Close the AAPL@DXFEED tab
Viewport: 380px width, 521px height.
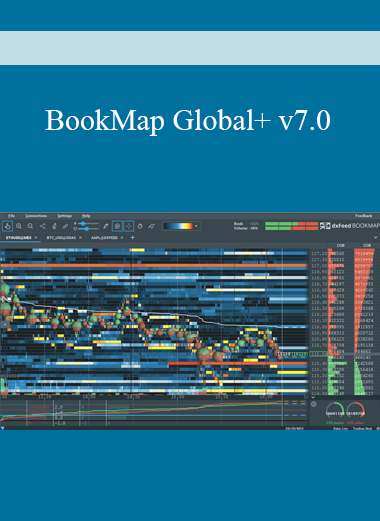(x=122, y=238)
